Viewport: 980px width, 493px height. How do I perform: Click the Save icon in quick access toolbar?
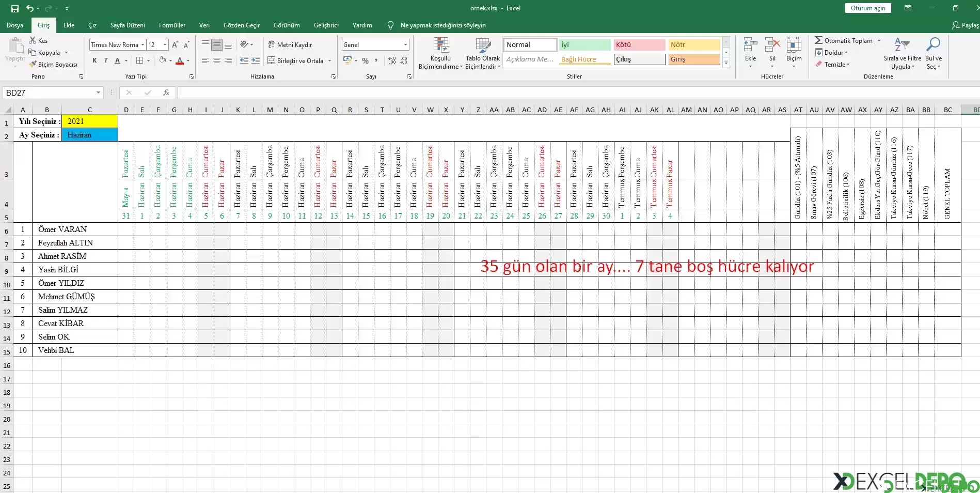tap(14, 8)
